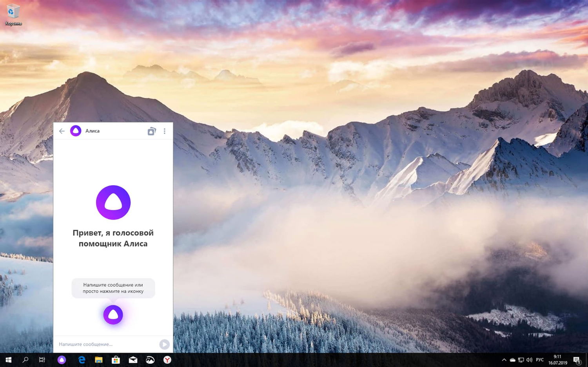The image size is (588, 367).
Task: Expand hidden system tray icons
Action: click(505, 360)
